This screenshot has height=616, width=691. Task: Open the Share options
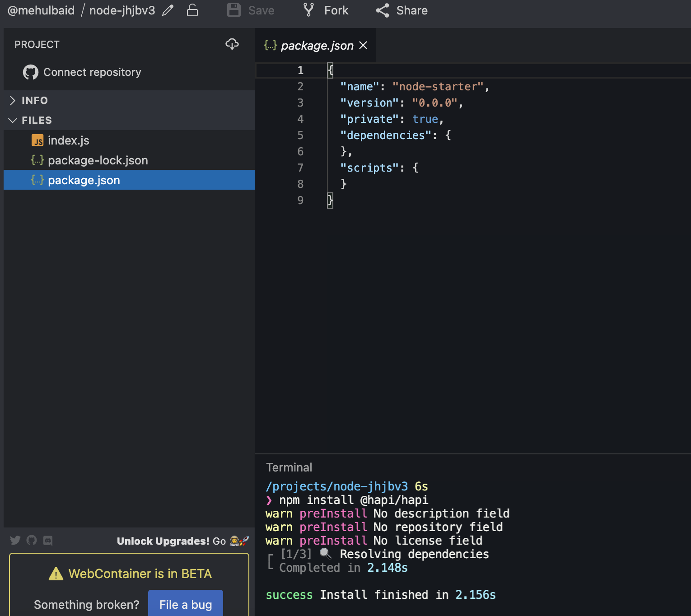click(x=401, y=10)
